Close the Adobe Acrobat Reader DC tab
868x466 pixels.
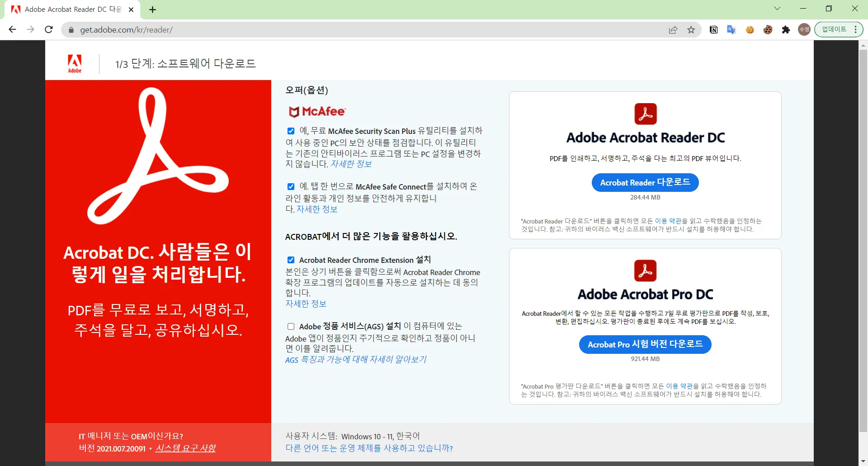(131, 10)
